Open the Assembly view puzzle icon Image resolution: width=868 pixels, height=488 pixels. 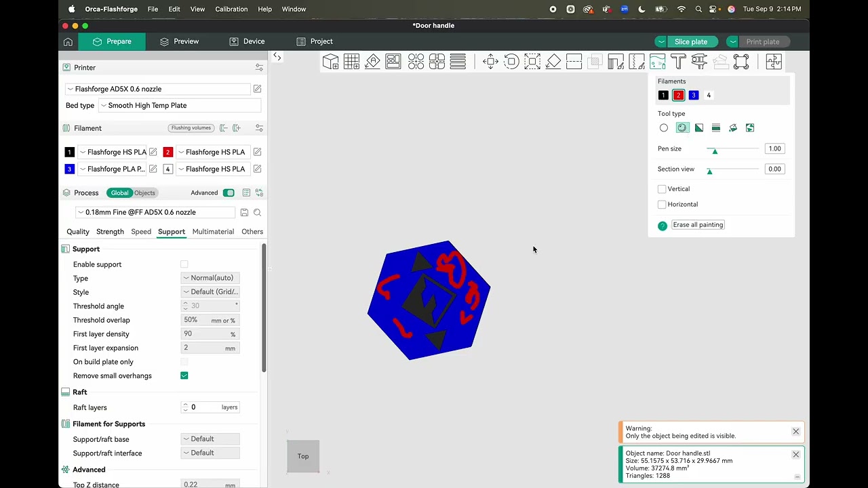(774, 62)
